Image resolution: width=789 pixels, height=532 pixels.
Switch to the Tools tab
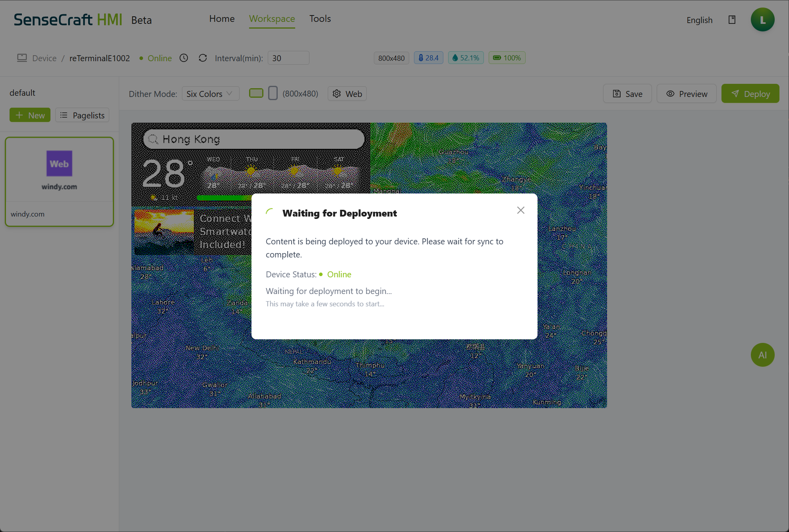click(320, 19)
